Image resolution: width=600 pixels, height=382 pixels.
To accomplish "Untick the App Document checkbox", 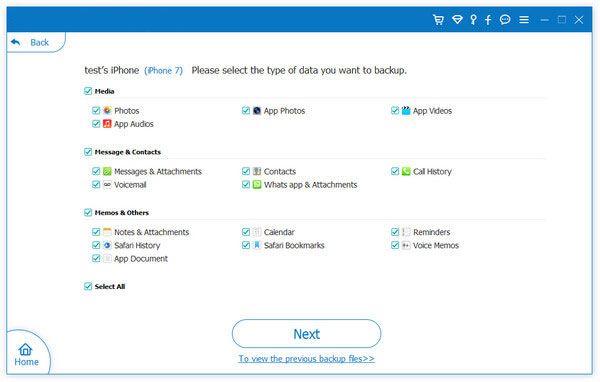I will pyautogui.click(x=96, y=258).
